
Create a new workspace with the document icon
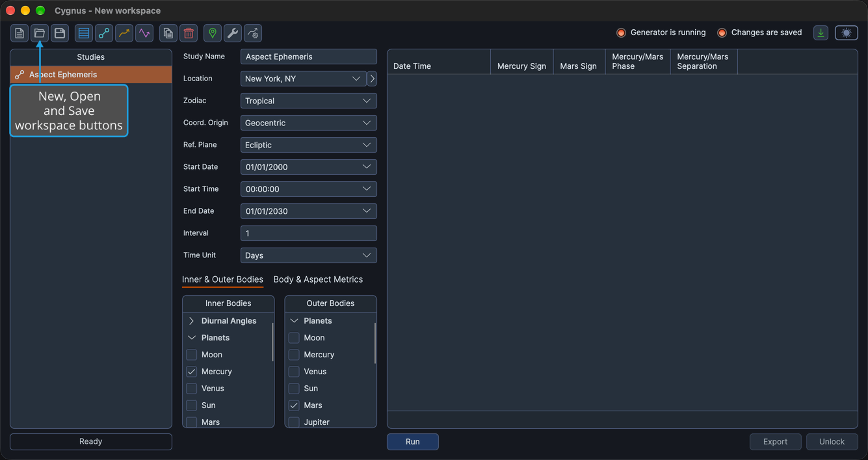coord(20,33)
